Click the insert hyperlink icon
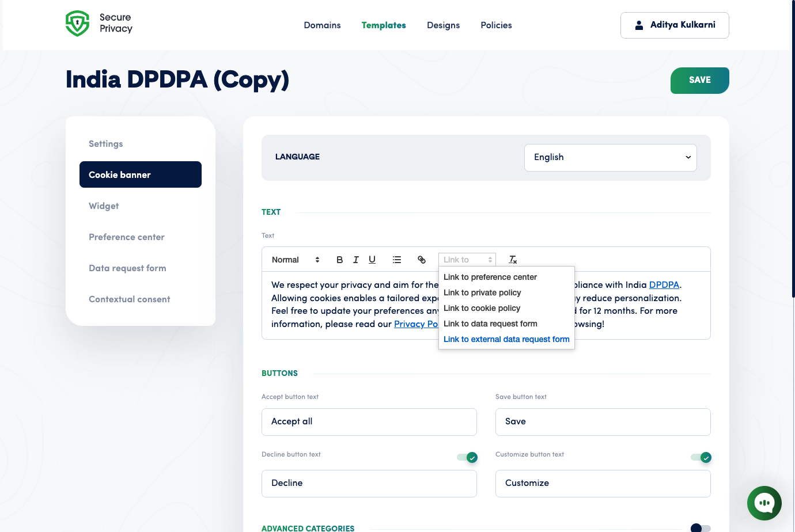Screen dimensions: 795x532 pyautogui.click(x=422, y=260)
